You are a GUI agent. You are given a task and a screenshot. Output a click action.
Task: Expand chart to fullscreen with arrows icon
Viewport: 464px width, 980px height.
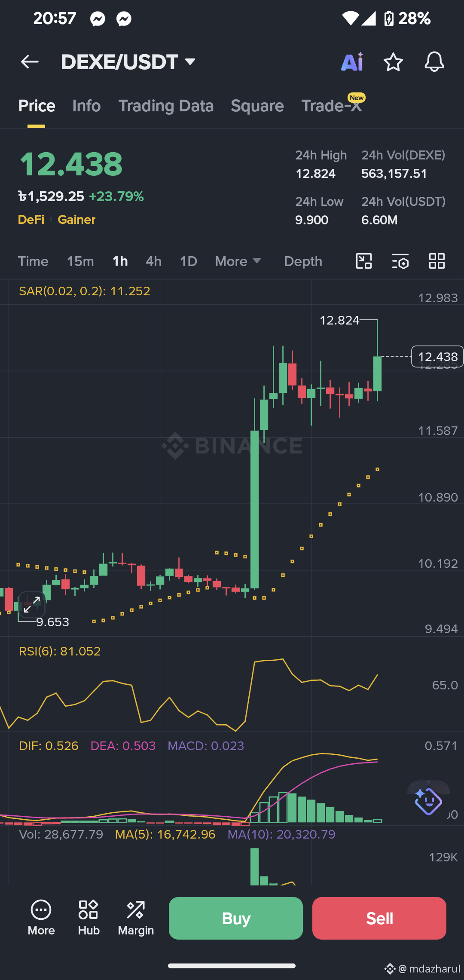pos(32,604)
